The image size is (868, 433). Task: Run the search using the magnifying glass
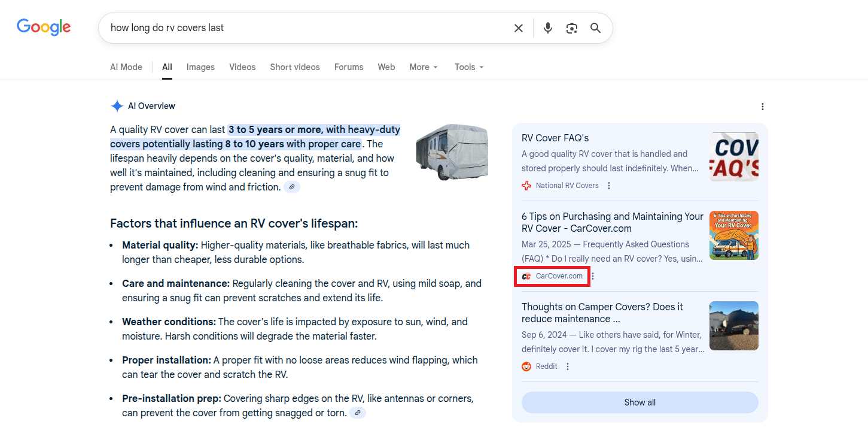tap(595, 28)
